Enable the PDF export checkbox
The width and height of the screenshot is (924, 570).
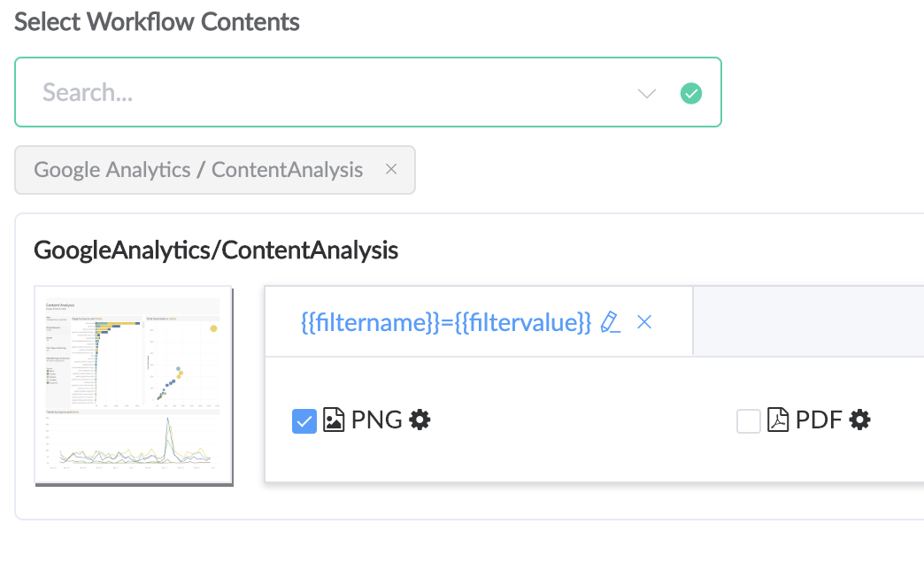pyautogui.click(x=749, y=421)
